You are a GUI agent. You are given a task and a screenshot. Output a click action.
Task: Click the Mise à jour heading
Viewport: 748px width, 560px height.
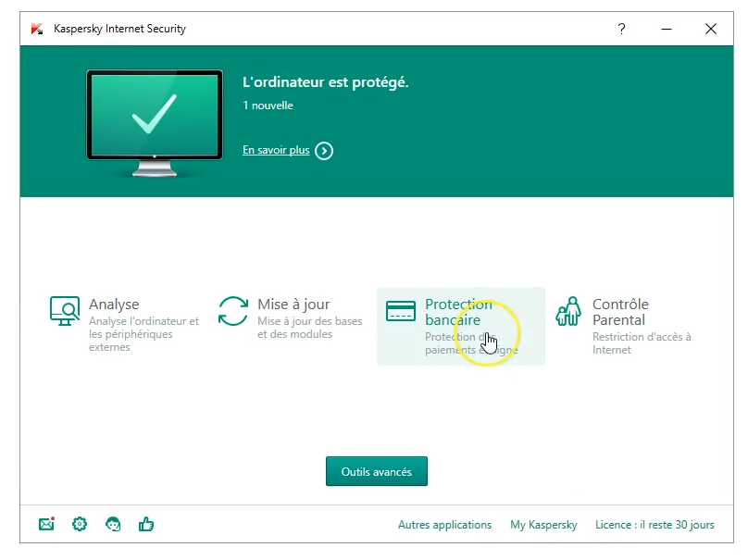(x=293, y=305)
